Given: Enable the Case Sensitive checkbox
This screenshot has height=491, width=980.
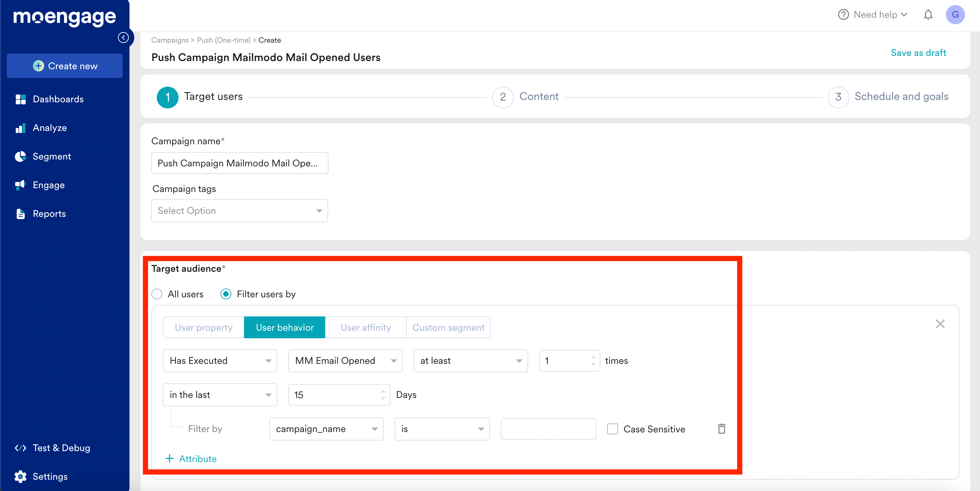Looking at the screenshot, I should [613, 429].
